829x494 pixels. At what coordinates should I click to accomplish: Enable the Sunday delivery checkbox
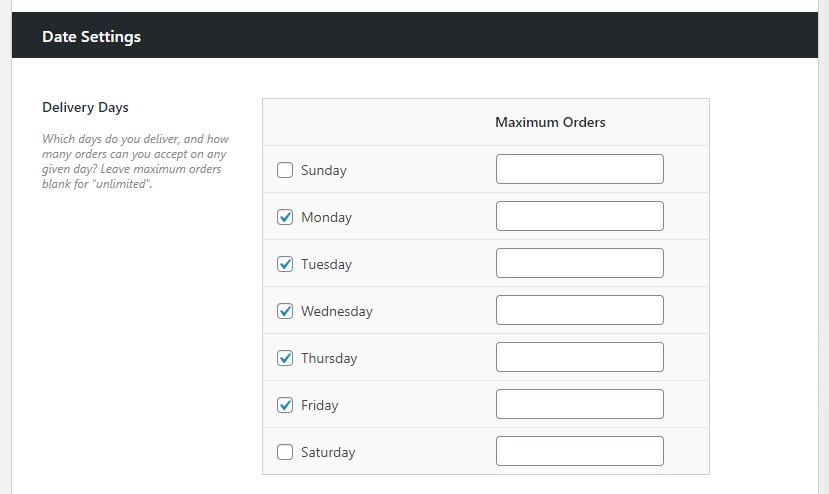pos(285,170)
